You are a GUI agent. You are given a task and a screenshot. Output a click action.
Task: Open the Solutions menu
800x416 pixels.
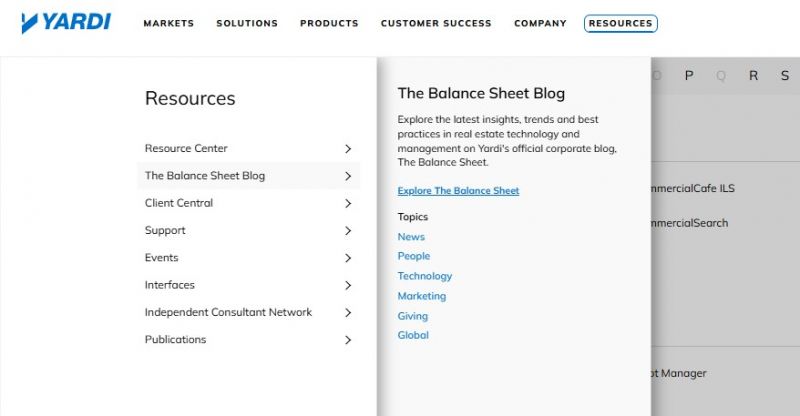[x=247, y=23]
